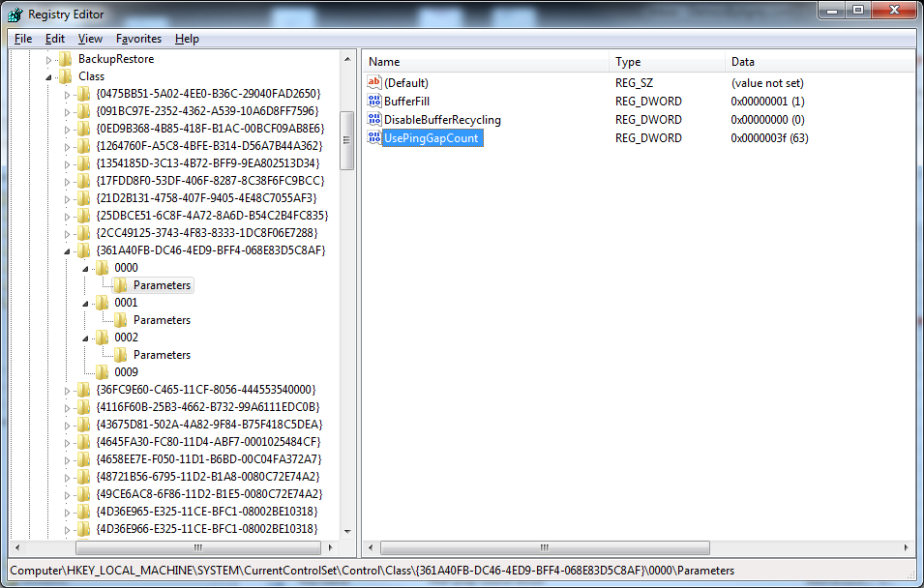Collapse the 0002 subkey
924x588 pixels.
85,338
